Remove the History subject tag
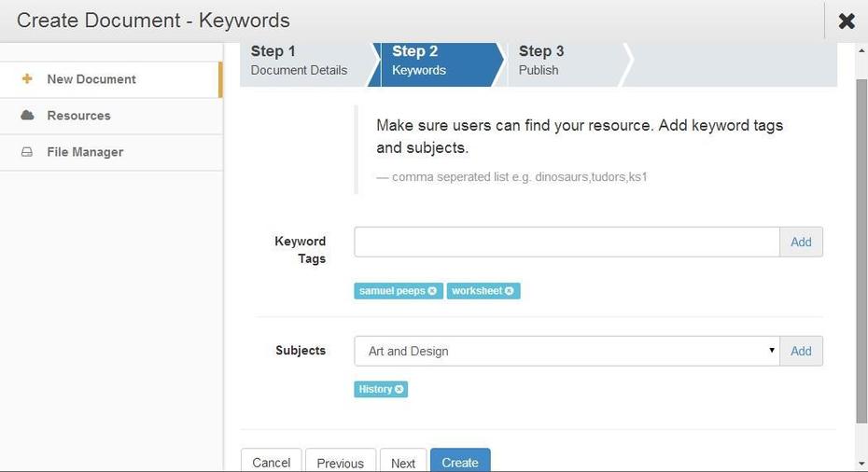868x472 pixels. pyautogui.click(x=399, y=389)
